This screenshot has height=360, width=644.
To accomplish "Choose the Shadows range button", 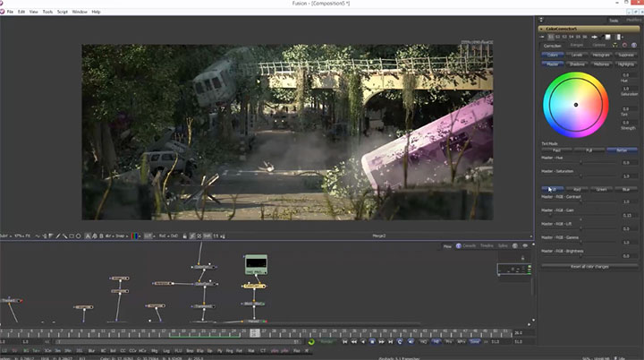I will click(577, 64).
